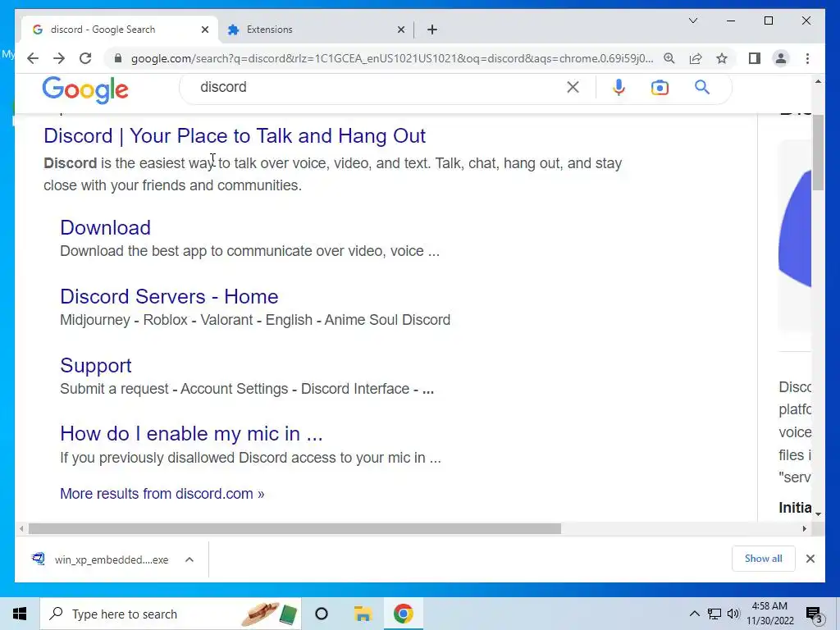
Task: Open How do I enable my mic link
Action: click(191, 433)
